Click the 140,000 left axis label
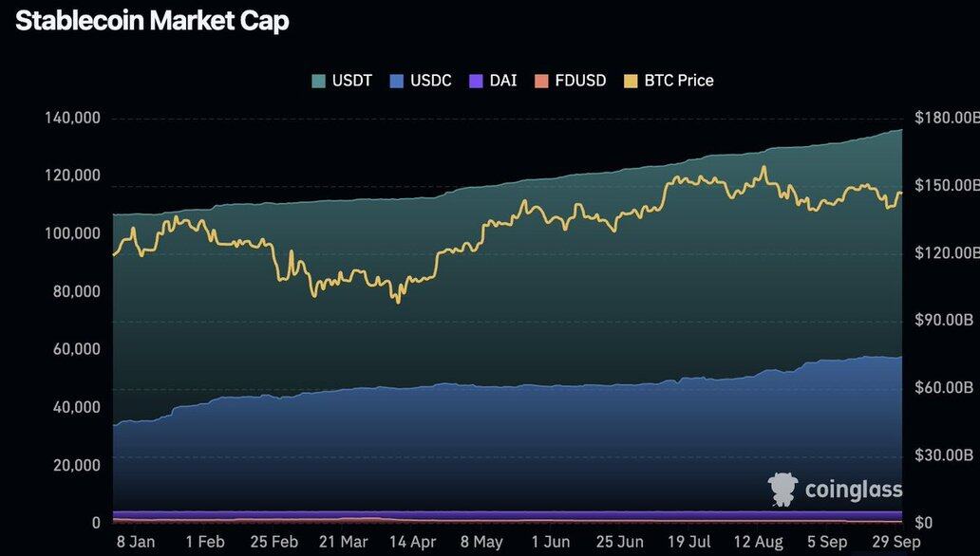Screen dimensions: 980x556 coord(73,118)
